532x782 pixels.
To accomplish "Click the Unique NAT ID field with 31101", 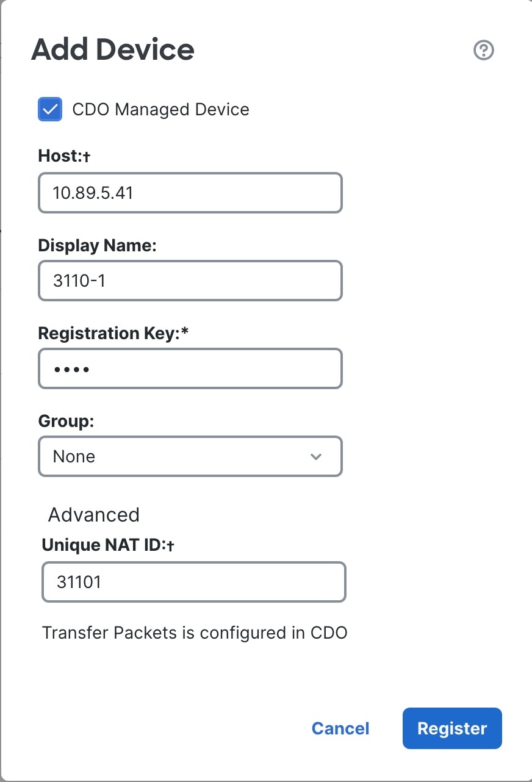I will pos(193,582).
